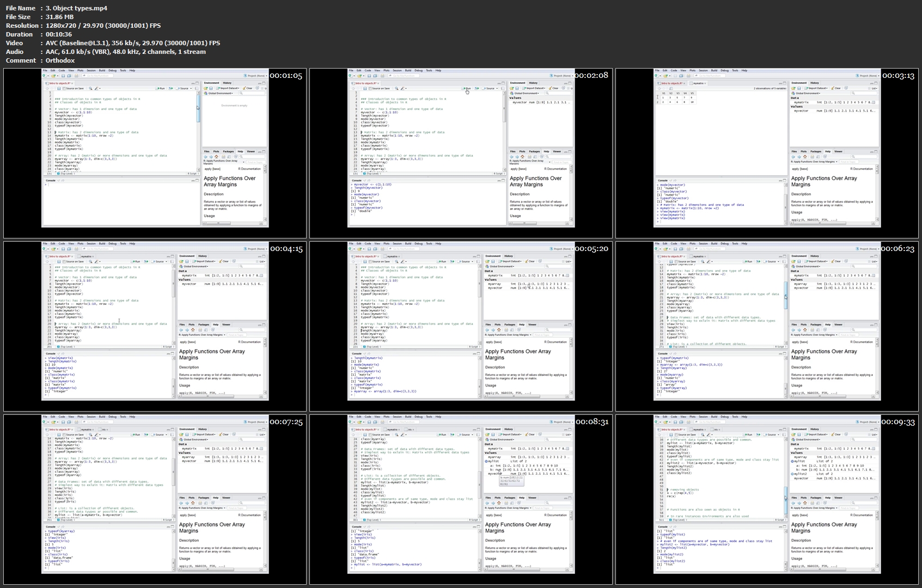
Task: Open Global Environment dropdown in 00:01:05 frame
Action: click(x=219, y=93)
